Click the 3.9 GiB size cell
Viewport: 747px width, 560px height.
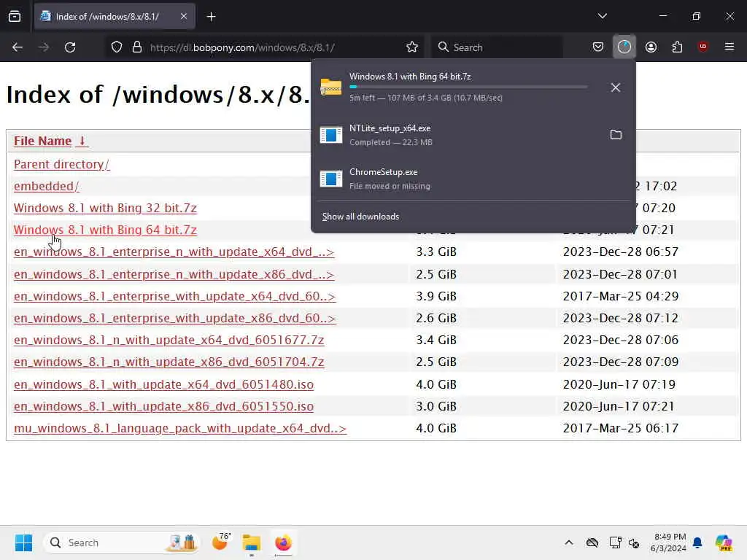pyautogui.click(x=436, y=296)
